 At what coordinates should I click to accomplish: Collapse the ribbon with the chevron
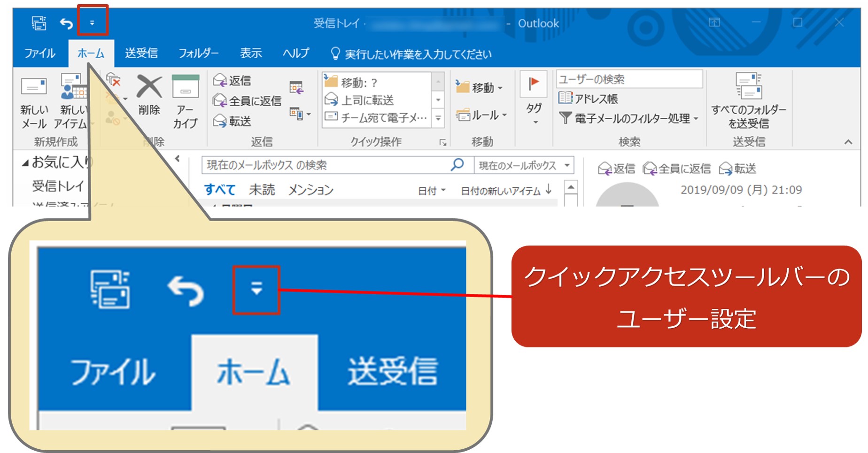(848, 142)
